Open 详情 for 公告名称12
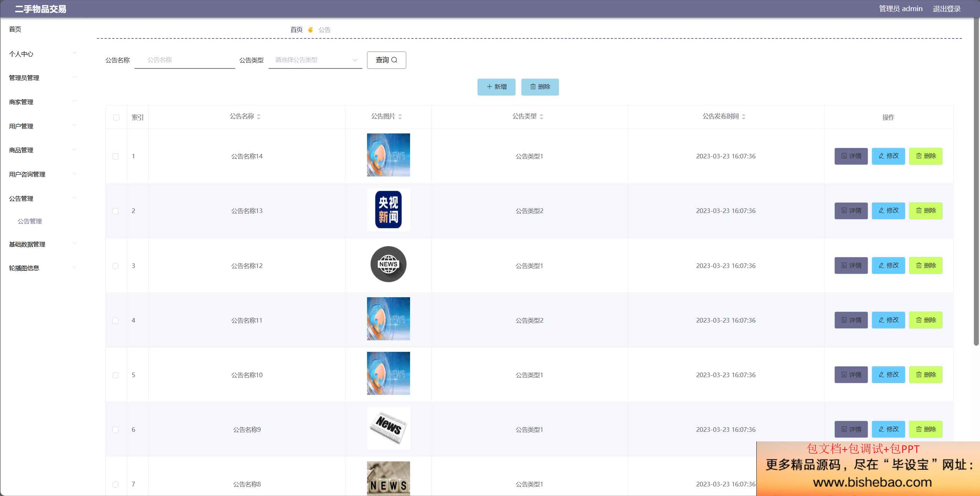 [851, 265]
